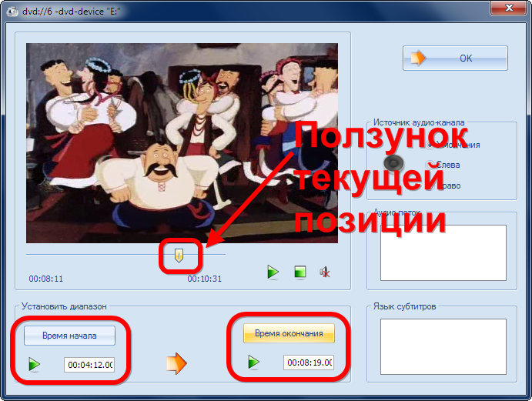Select the Право audio radio button
Screen dimensions: 532x401
pyautogui.click(x=430, y=185)
